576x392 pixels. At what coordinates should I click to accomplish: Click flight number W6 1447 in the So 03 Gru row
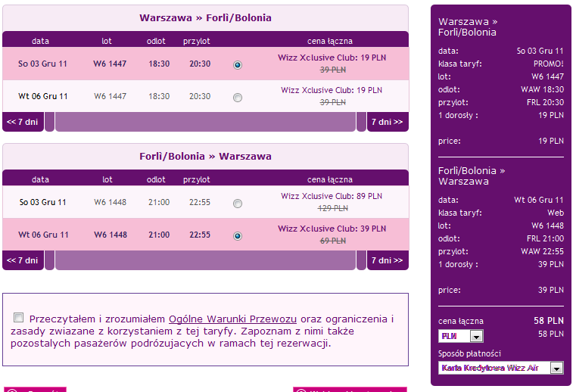click(x=110, y=64)
